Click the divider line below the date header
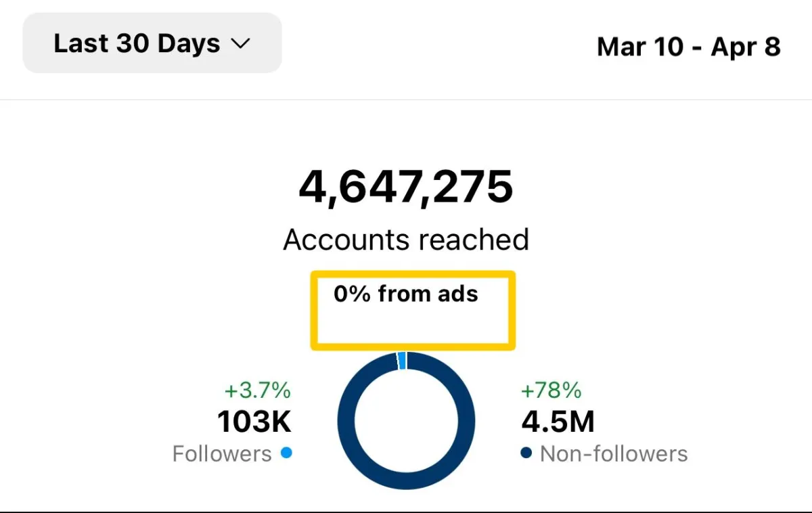 (406, 100)
